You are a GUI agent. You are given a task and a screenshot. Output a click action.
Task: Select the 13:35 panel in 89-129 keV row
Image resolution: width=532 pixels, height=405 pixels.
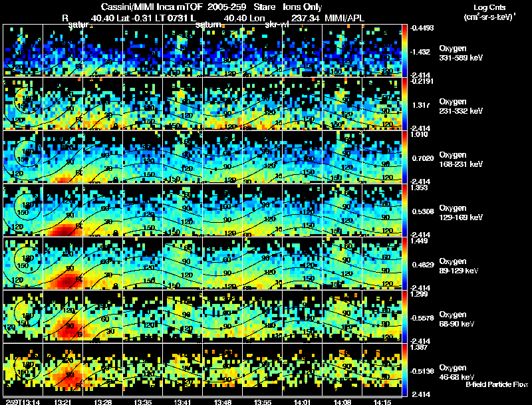tap(142, 263)
